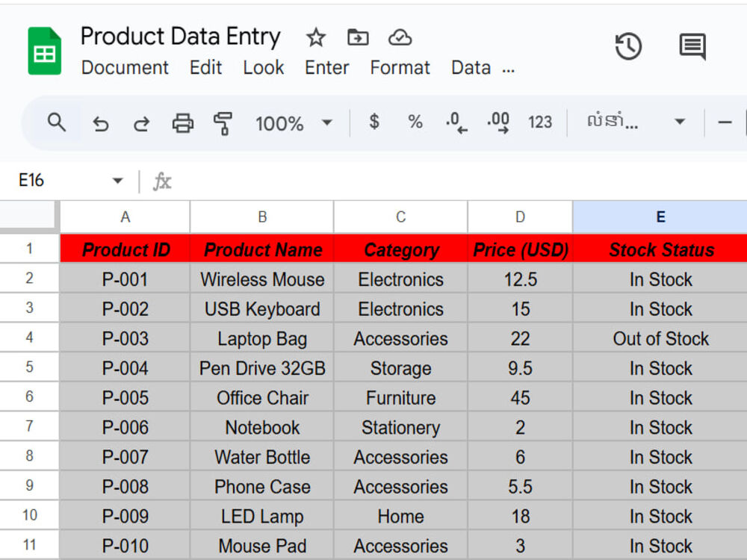Image resolution: width=747 pixels, height=560 pixels.
Task: Select column C header
Action: (400, 217)
